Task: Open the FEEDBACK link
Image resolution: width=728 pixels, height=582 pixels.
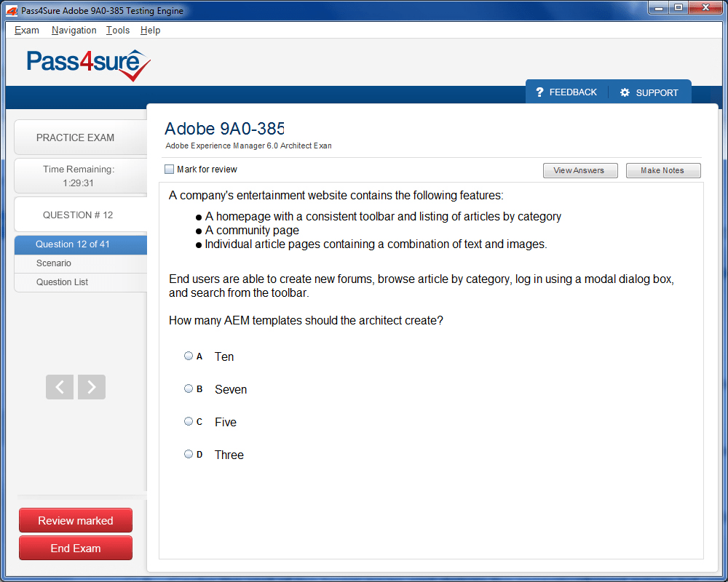Action: tap(573, 92)
